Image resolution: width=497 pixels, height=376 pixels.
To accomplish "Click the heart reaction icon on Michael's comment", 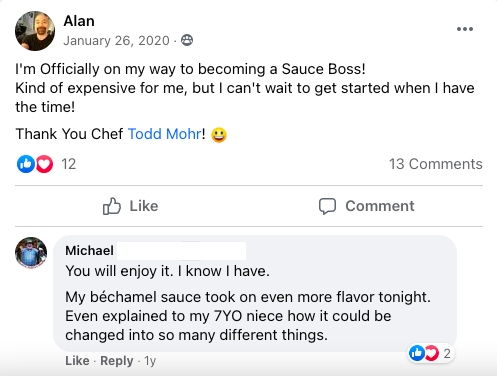I will 431,353.
